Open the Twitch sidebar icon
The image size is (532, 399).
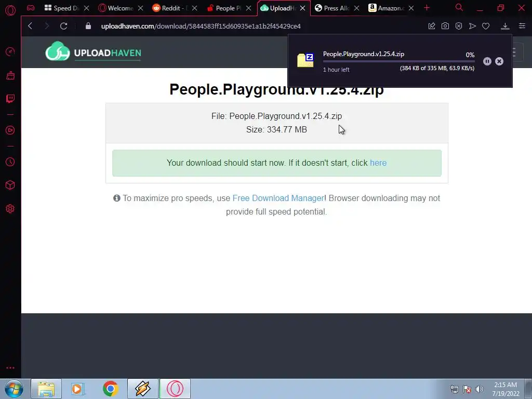pyautogui.click(x=10, y=99)
